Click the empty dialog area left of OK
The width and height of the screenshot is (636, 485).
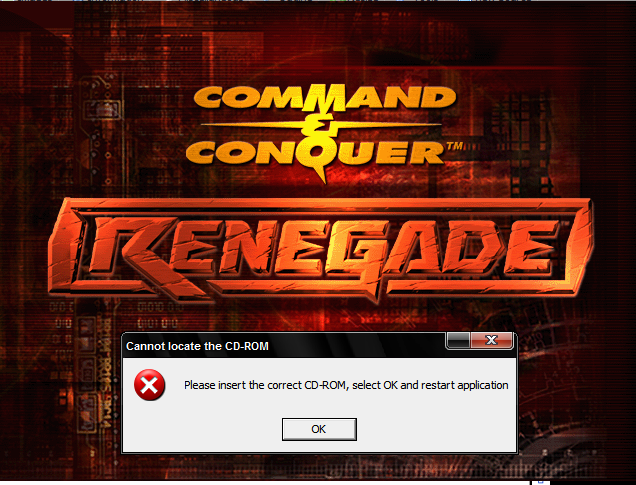203,429
